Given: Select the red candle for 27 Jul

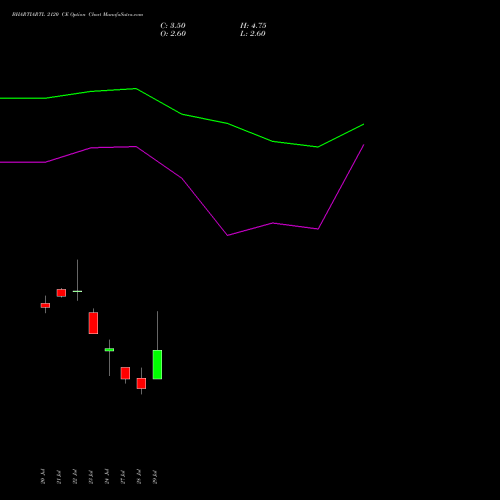Looking at the screenshot, I should click(125, 373).
